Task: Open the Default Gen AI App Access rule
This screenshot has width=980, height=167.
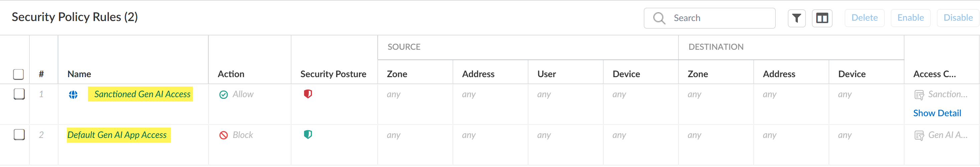Action: [x=117, y=135]
